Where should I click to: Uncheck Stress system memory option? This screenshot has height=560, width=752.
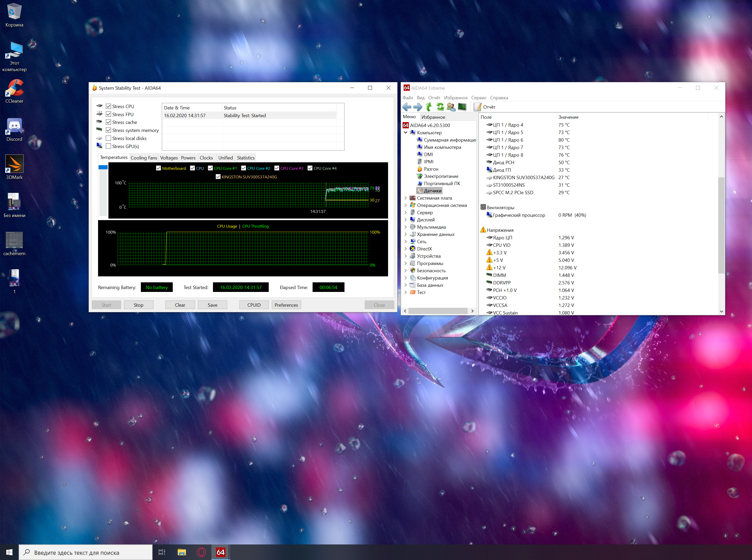108,130
